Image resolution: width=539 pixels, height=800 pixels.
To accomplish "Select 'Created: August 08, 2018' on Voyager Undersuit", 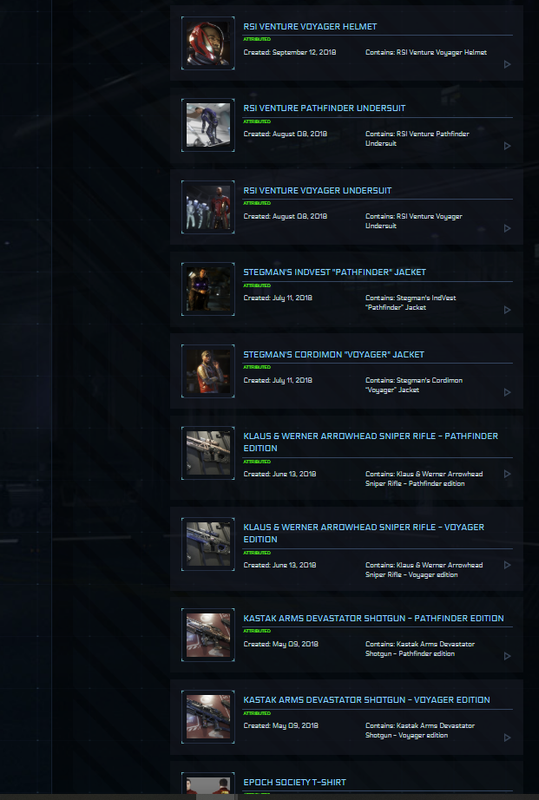I will [285, 216].
